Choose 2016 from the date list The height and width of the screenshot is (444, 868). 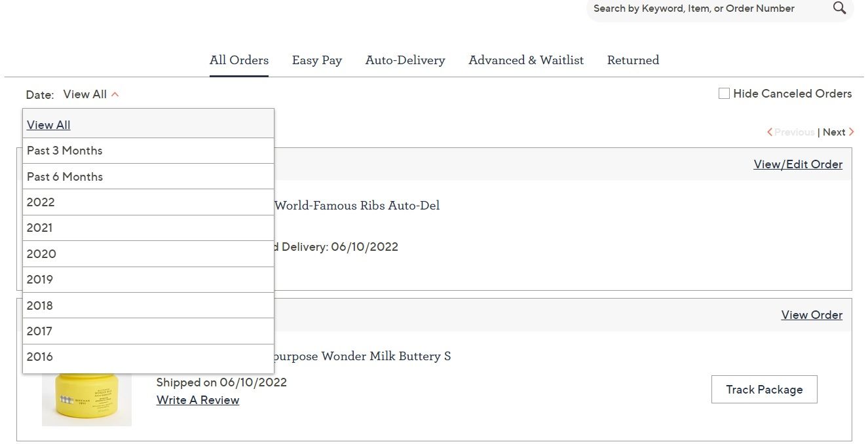(40, 356)
